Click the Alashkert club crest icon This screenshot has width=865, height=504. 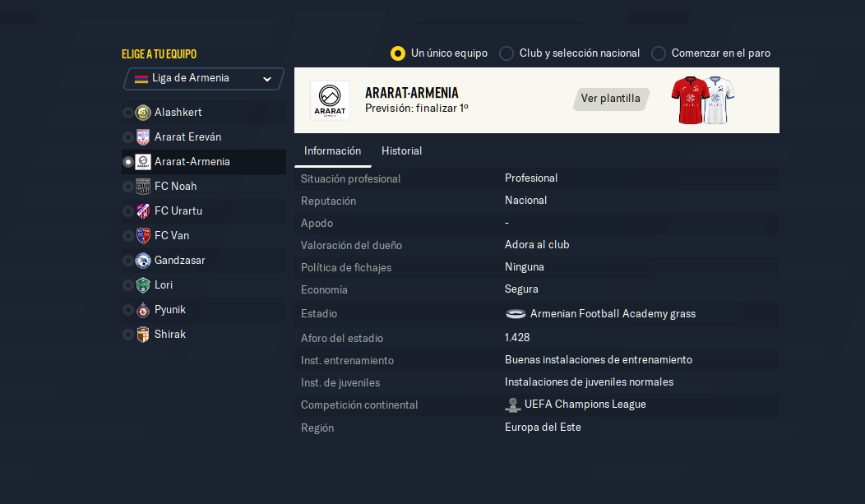(x=143, y=113)
